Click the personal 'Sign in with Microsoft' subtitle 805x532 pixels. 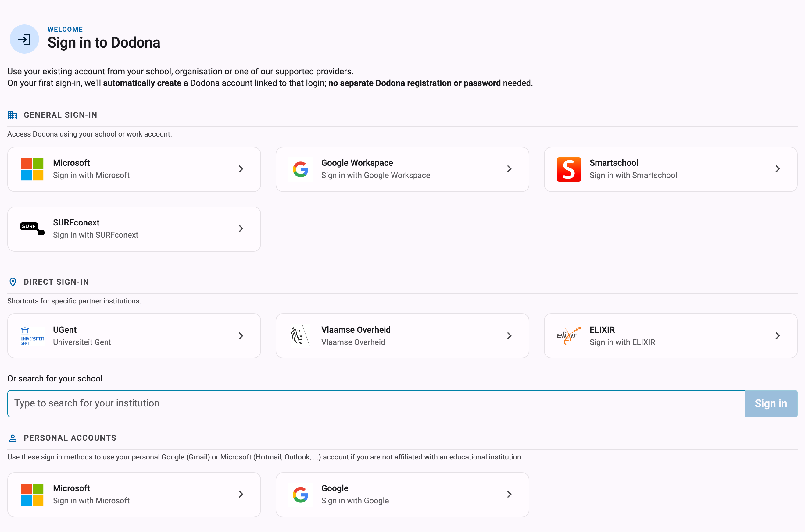91,501
